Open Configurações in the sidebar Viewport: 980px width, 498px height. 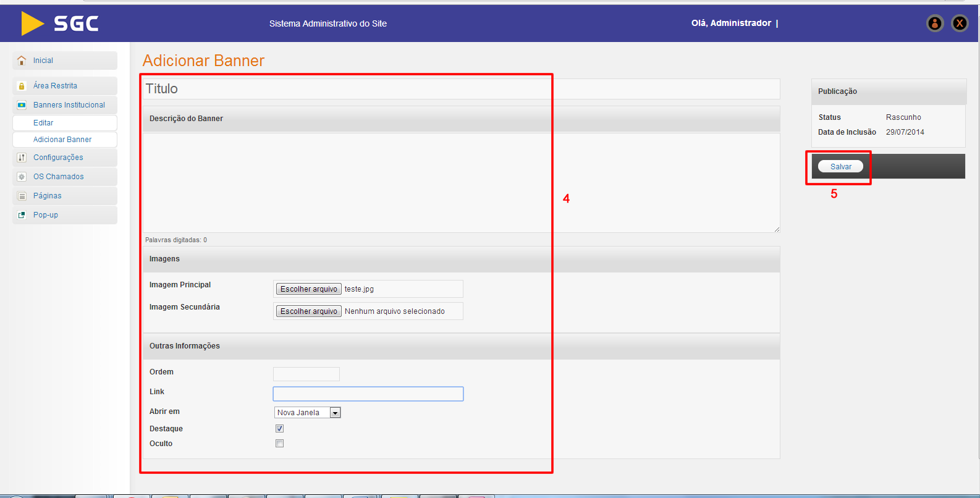pos(65,158)
